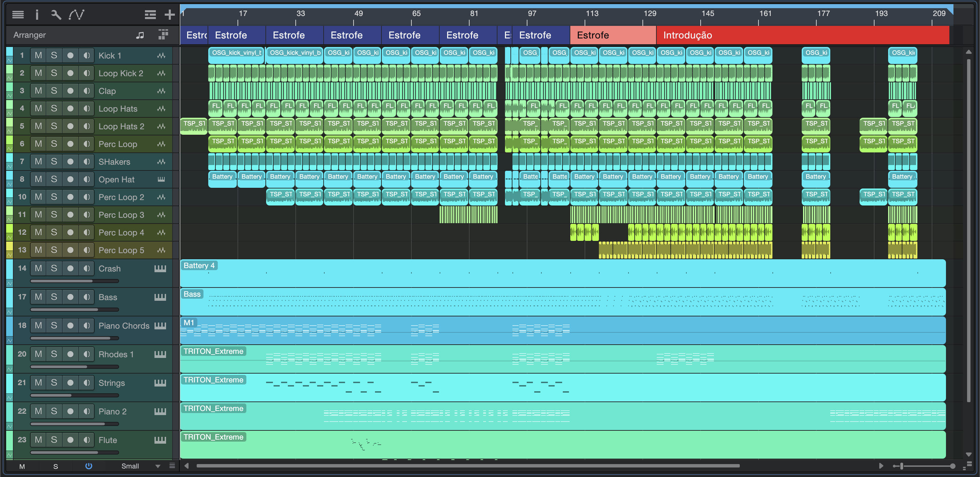The height and width of the screenshot is (477, 980).
Task: Expand automation on the Strings track
Action: coord(10,397)
